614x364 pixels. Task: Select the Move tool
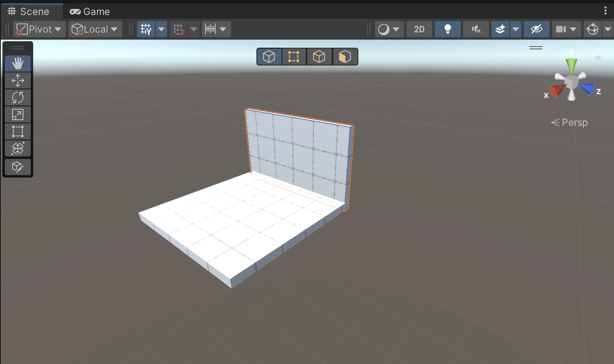pos(18,80)
